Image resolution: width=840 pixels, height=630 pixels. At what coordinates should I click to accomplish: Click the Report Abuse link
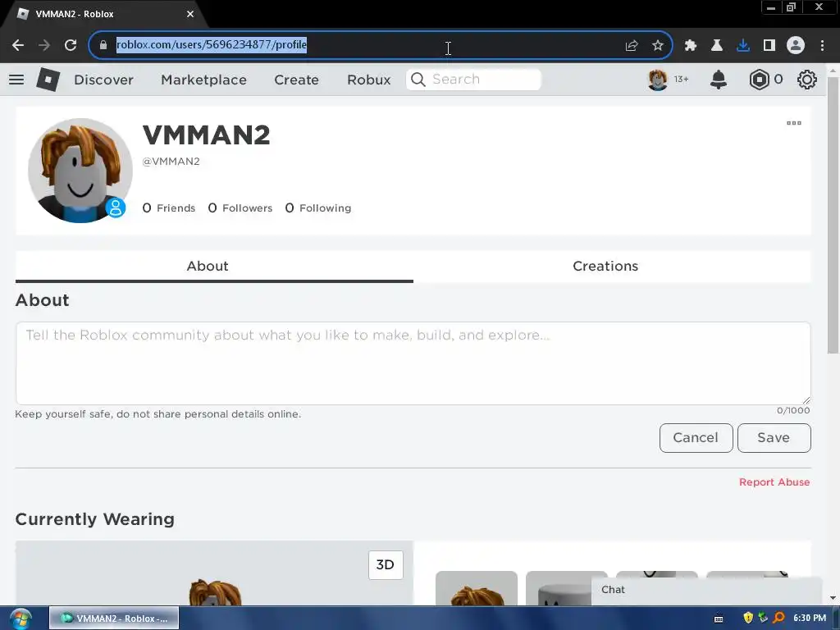774,482
